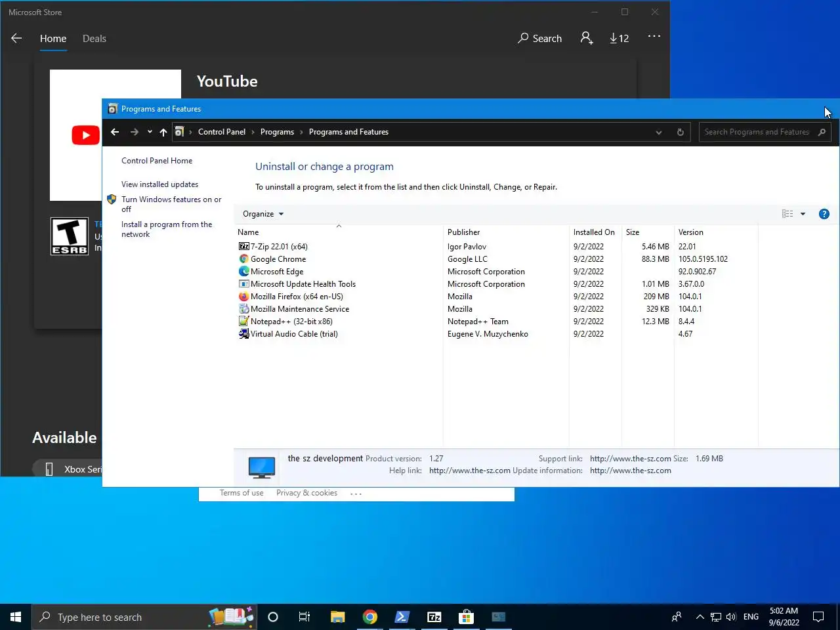840x630 pixels.
Task: Click the Google Chrome icon in program list
Action: (243, 259)
